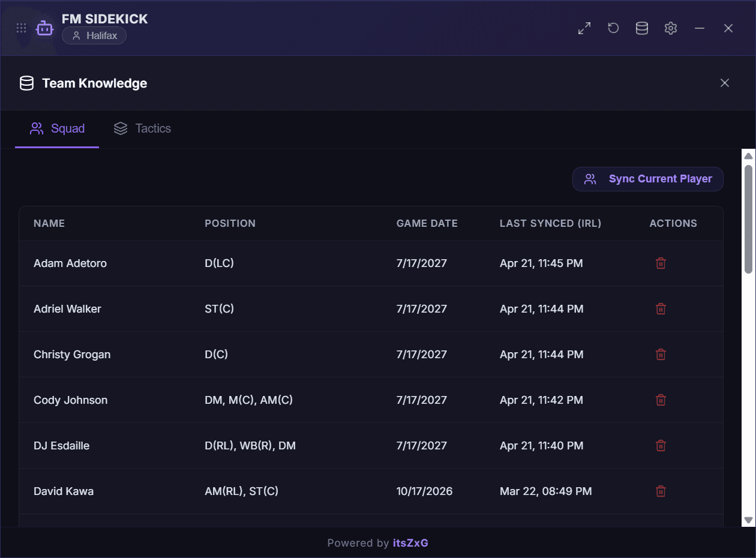Delete Adam Adetoro from the squad
756x558 pixels.
(661, 263)
